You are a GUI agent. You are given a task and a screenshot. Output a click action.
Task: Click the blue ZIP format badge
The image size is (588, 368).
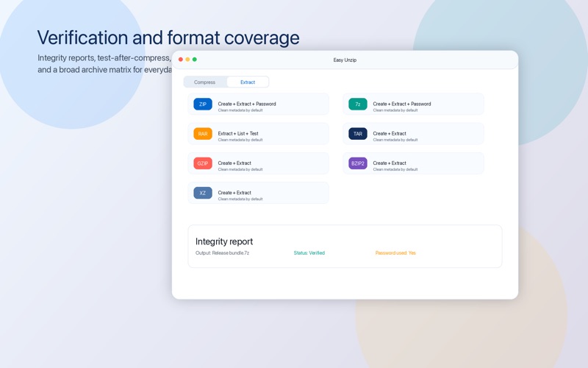(203, 104)
